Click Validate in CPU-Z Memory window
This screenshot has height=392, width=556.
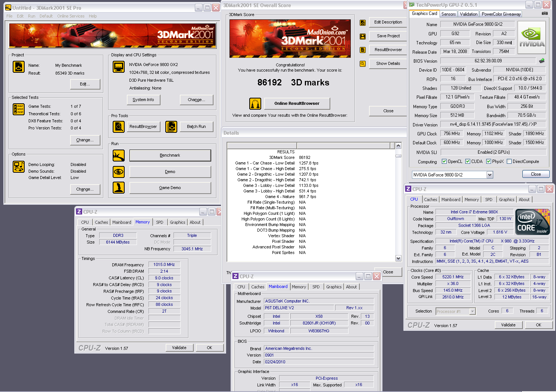click(179, 348)
